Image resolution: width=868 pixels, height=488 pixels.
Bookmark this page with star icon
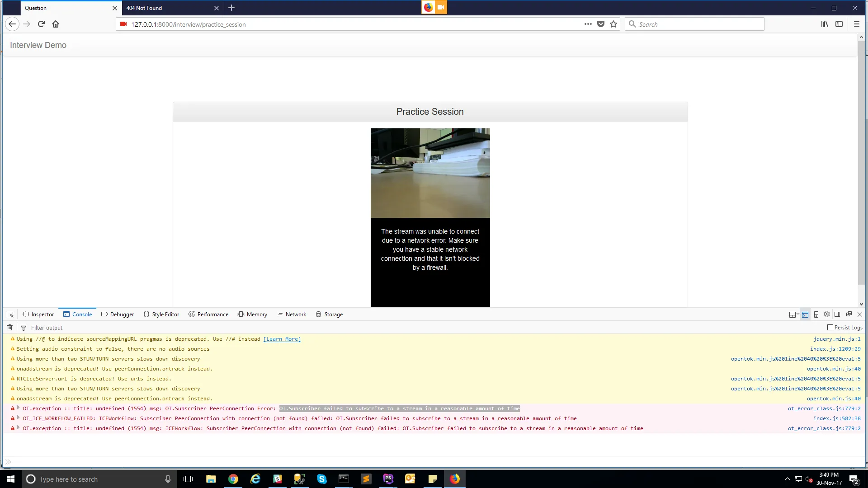[613, 24]
